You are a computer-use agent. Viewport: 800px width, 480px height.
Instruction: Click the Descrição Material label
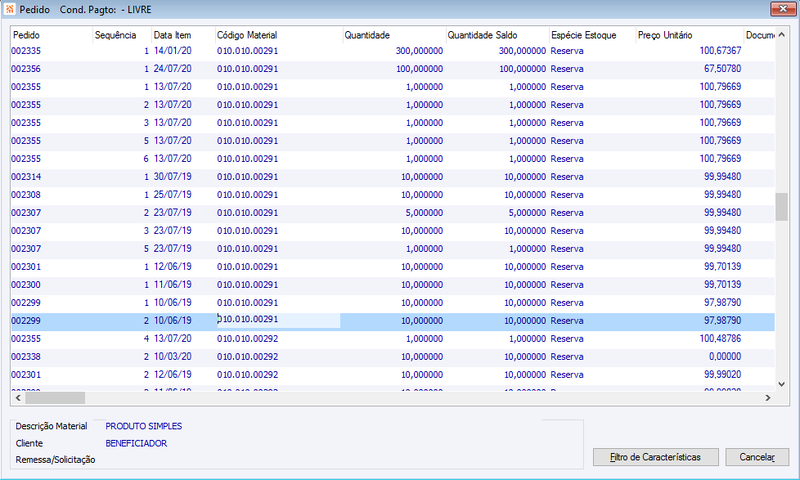click(x=51, y=426)
